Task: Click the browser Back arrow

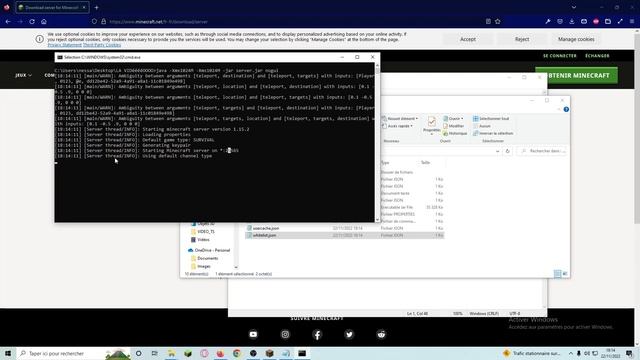Action: (x=8, y=22)
